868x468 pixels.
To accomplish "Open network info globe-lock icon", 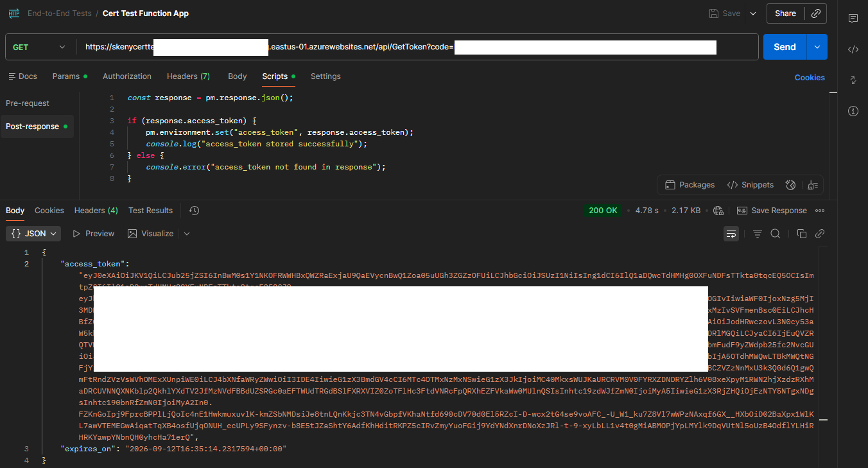I will tap(718, 211).
